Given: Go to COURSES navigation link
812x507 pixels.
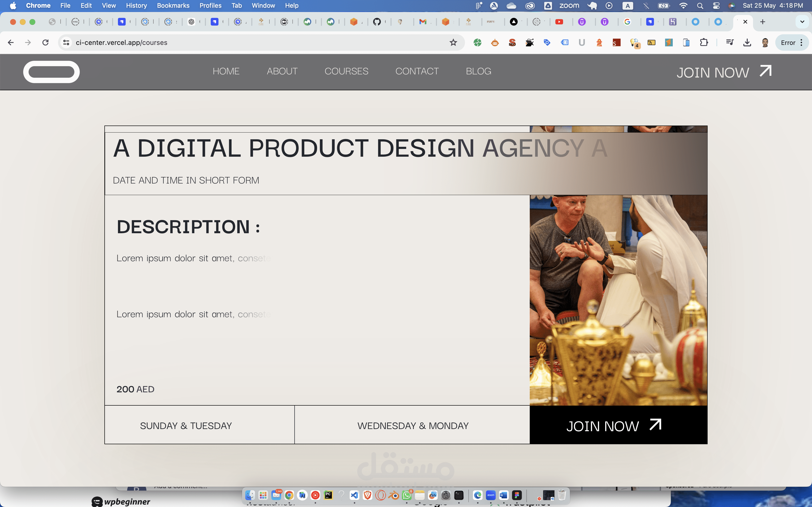Looking at the screenshot, I should click(346, 71).
